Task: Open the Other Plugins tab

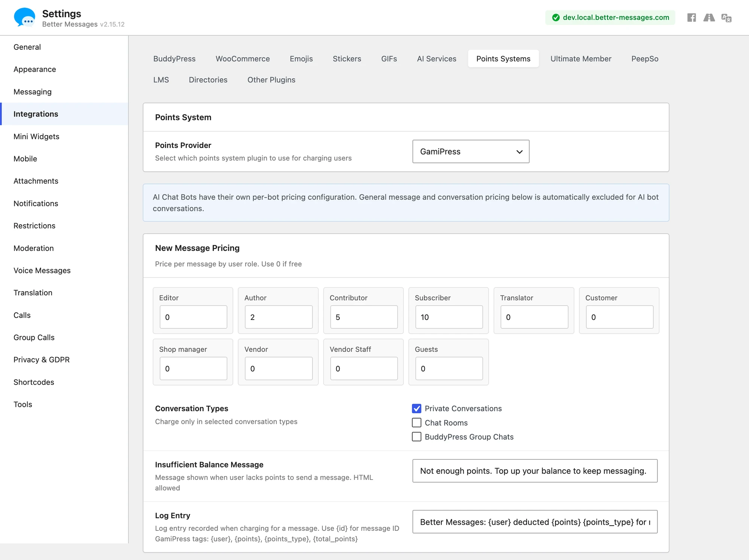Action: [x=271, y=80]
